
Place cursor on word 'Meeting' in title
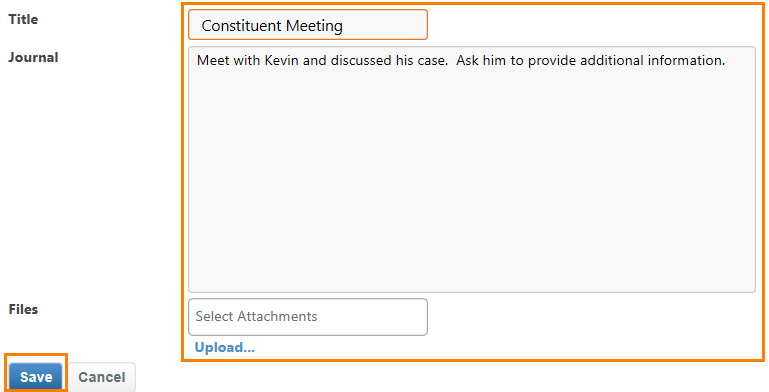[x=314, y=26]
